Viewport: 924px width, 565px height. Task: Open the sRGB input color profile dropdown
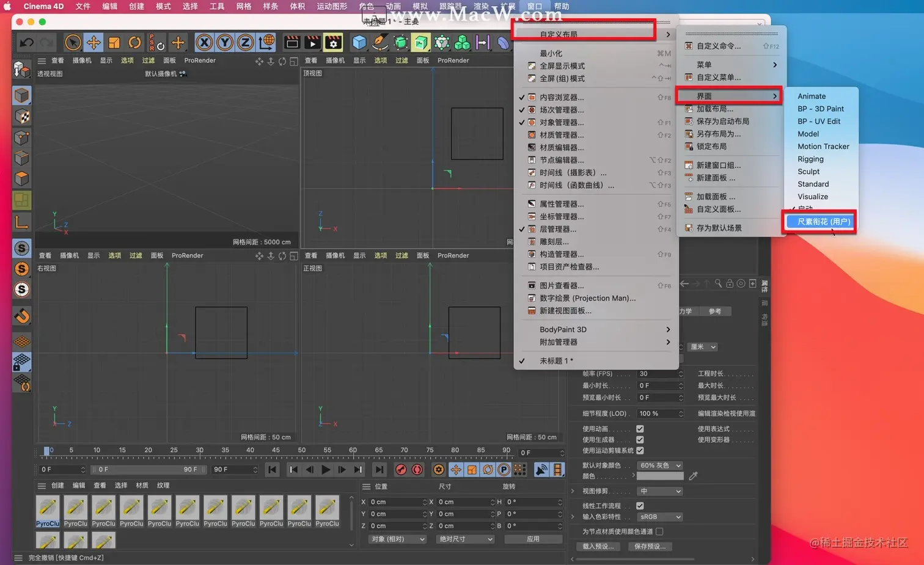coord(660,517)
